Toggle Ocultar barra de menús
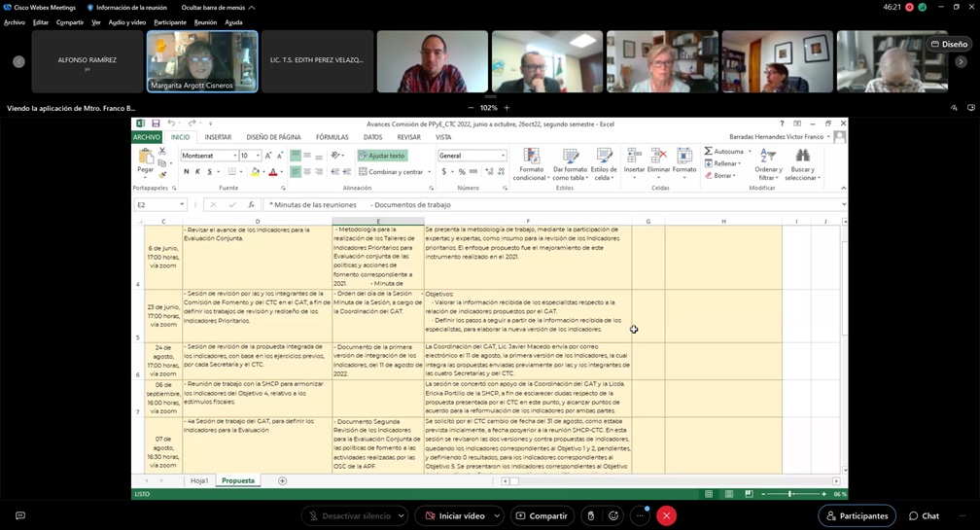 [218, 8]
